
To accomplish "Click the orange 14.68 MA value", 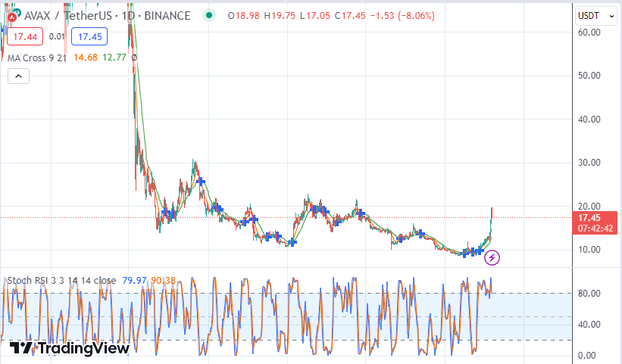I will click(86, 57).
